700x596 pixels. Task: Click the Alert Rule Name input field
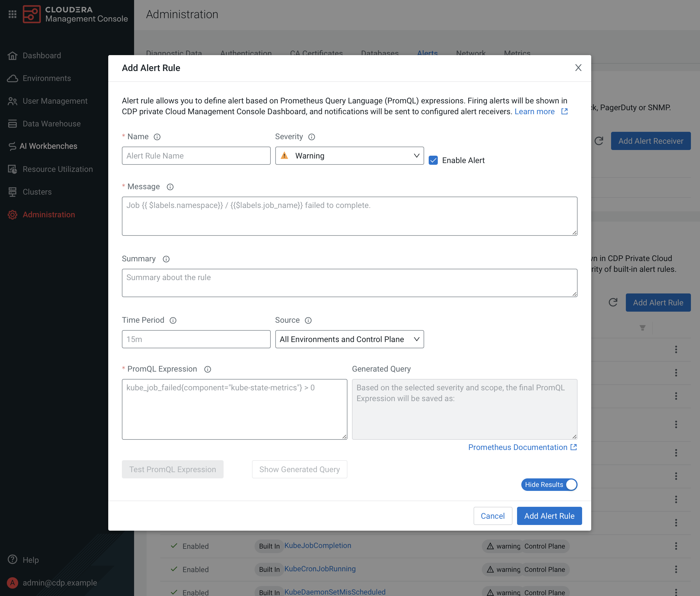point(196,156)
